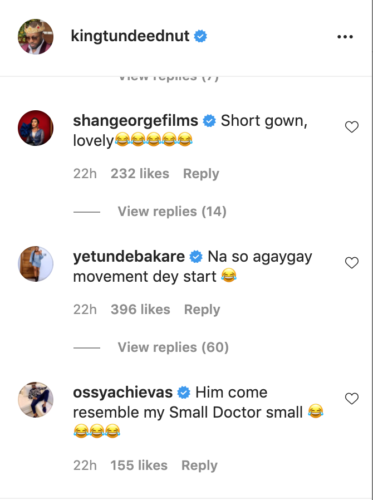Expand the partially hidden View replies at top
This screenshot has width=373, height=500.
tap(169, 78)
